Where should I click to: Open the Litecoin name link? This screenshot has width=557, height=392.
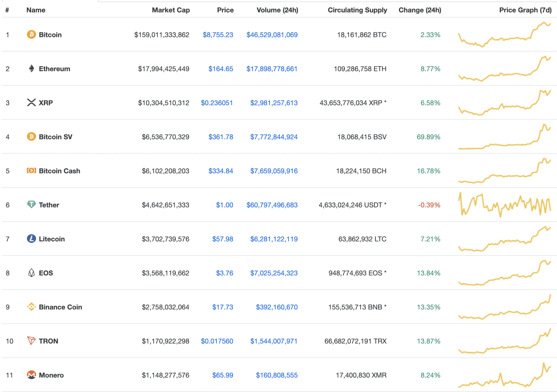click(52, 239)
